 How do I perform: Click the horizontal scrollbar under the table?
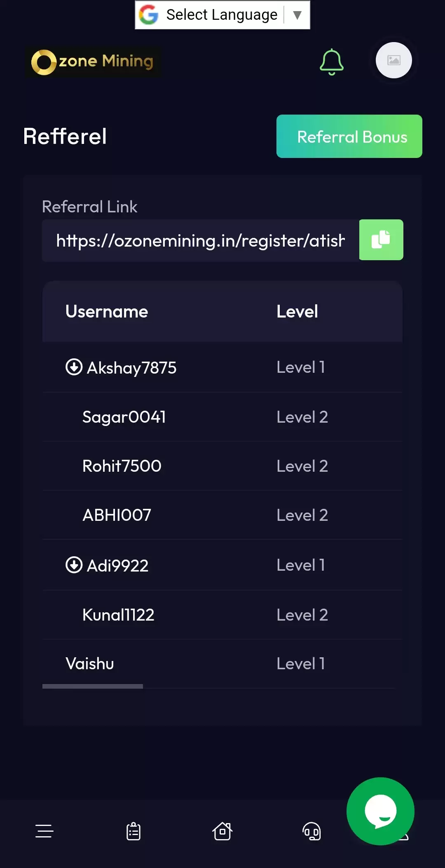coord(93,686)
